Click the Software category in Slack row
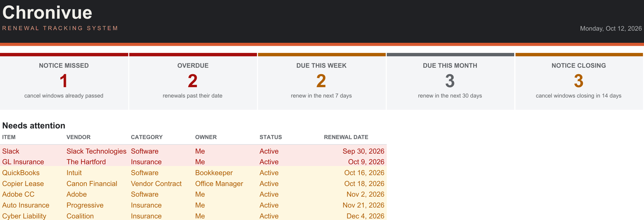 click(x=145, y=151)
